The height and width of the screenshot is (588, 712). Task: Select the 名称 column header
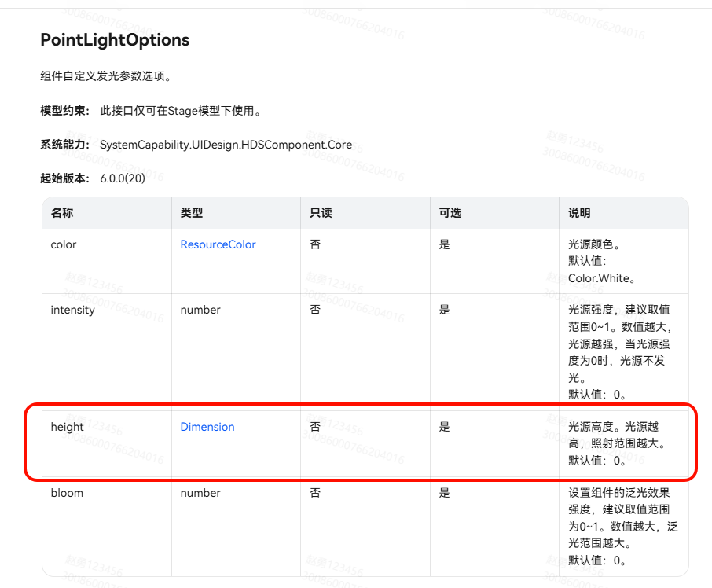click(x=62, y=213)
